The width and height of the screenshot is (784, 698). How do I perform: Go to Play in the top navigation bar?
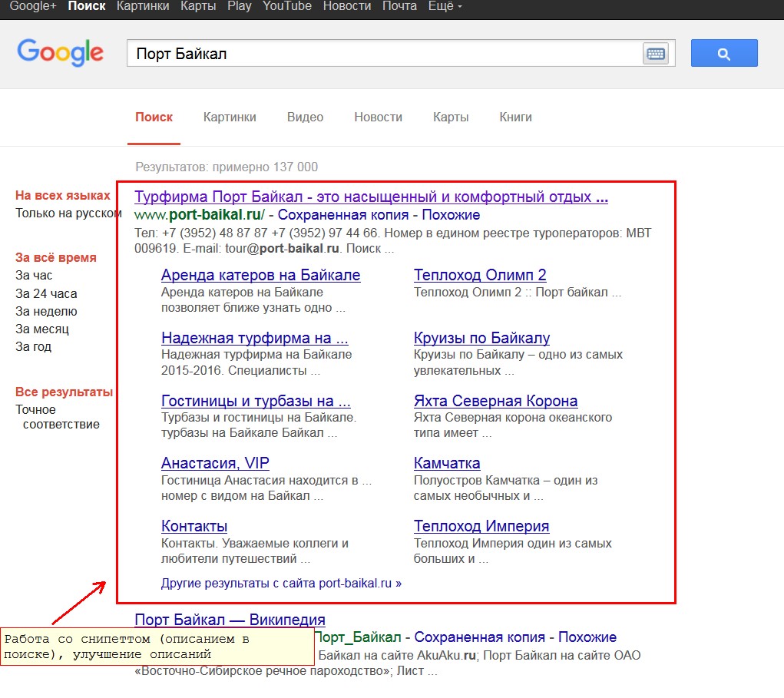point(240,6)
